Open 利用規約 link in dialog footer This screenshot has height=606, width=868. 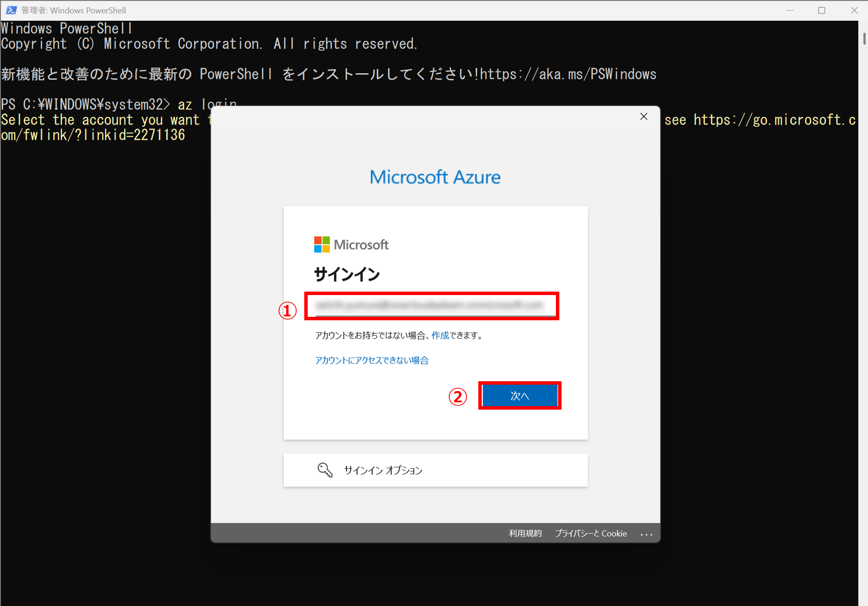click(525, 533)
